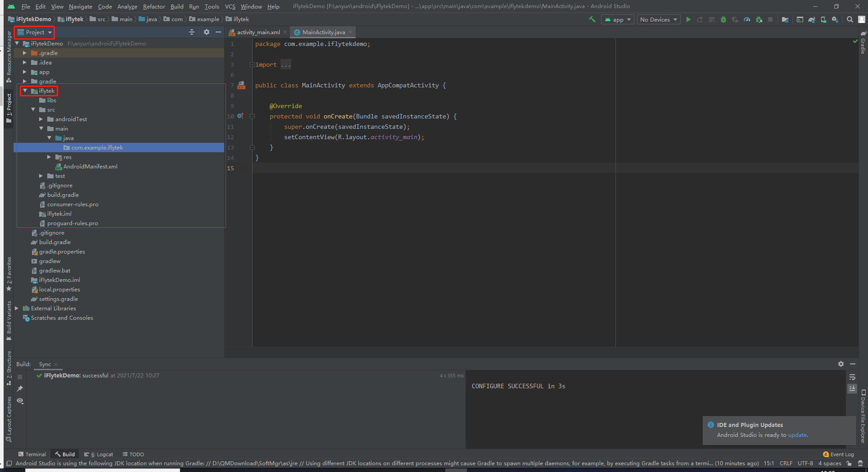The image size is (868, 472).
Task: Sync project with Gradle files elephant icon
Action: (812, 19)
